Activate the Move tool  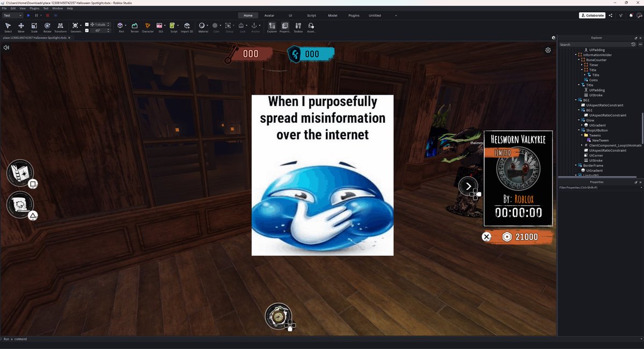[21, 27]
